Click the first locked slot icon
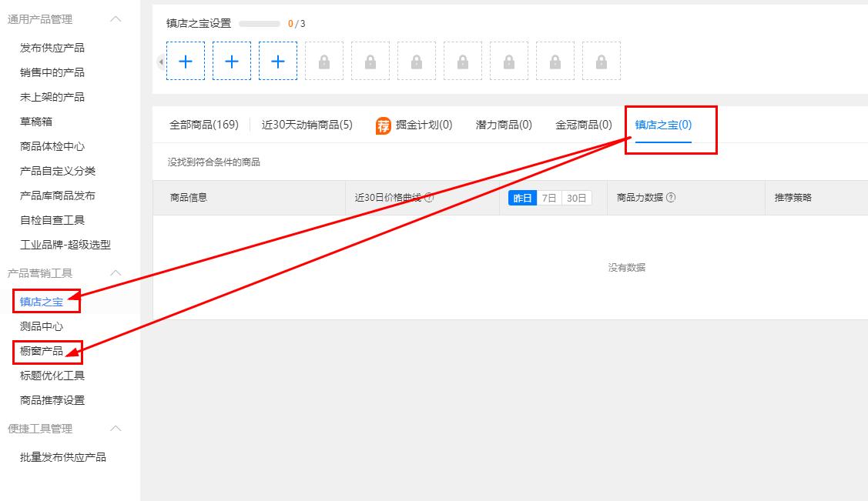Image resolution: width=868 pixels, height=501 pixels. click(x=323, y=61)
